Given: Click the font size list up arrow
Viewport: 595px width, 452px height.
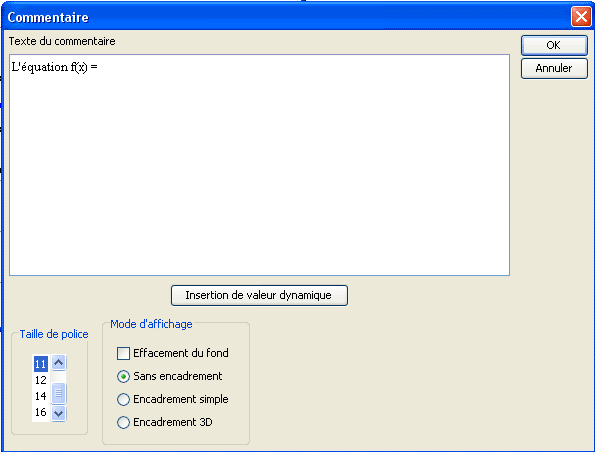Looking at the screenshot, I should (58, 362).
